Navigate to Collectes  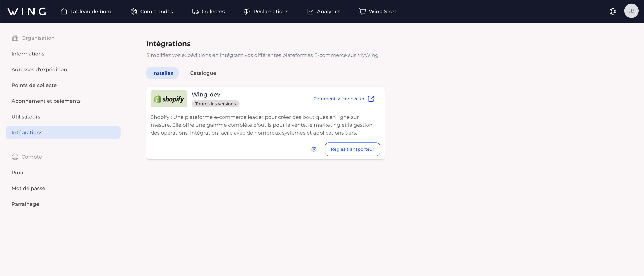point(208,11)
